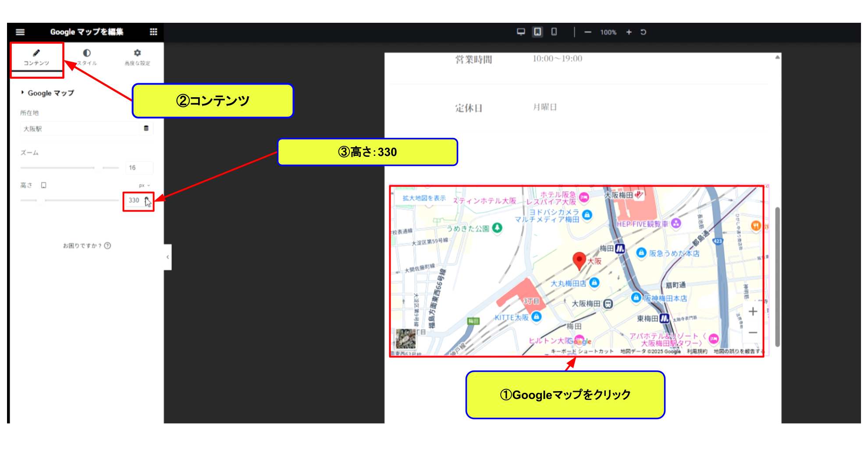Click the responsive device icon next to 高さ

(43, 185)
